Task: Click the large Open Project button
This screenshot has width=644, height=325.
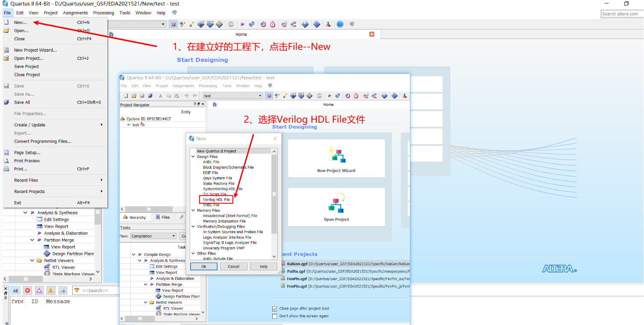Action: click(336, 207)
